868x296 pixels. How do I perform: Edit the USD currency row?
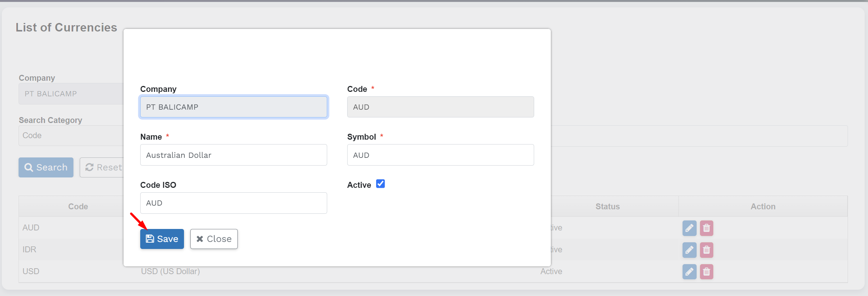point(689,272)
